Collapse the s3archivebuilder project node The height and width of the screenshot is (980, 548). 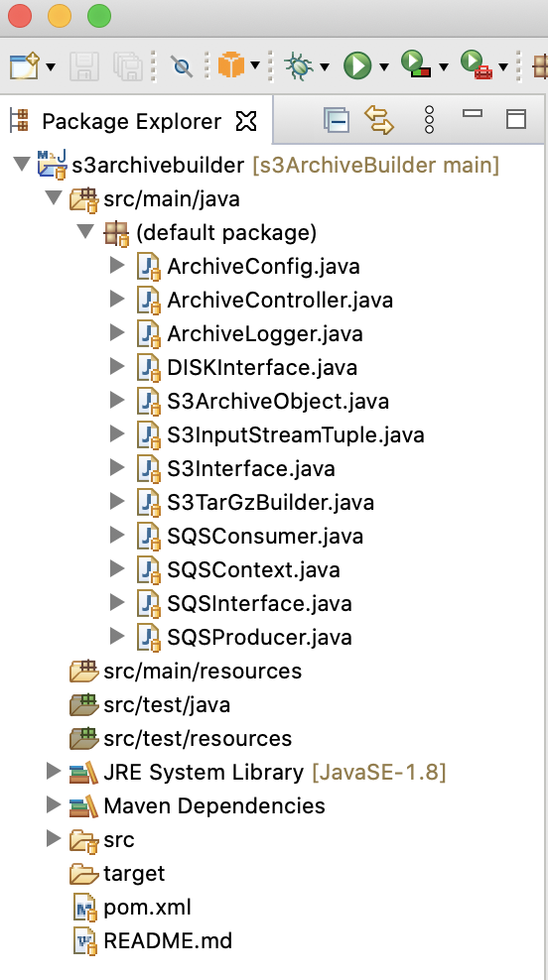pyautogui.click(x=22, y=165)
